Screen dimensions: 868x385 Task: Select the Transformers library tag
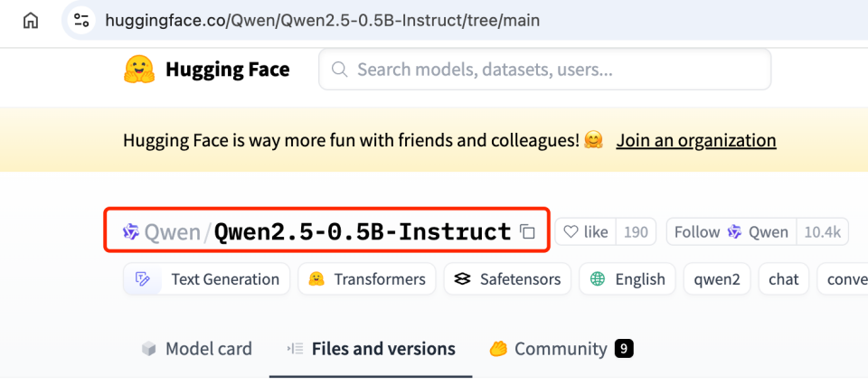click(366, 279)
